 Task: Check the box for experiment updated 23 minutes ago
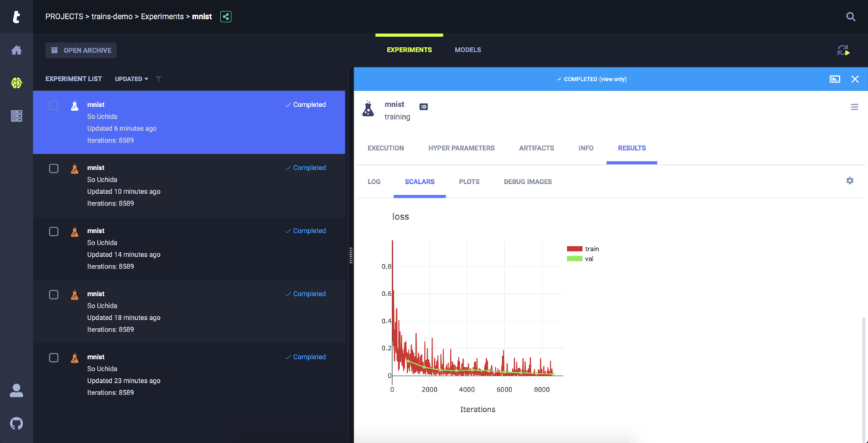(54, 358)
